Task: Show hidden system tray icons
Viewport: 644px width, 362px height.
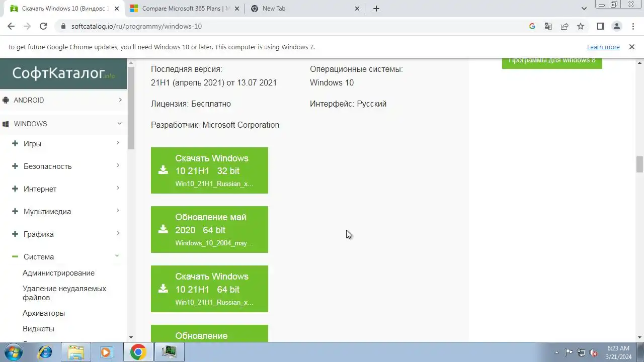Action: click(556, 352)
